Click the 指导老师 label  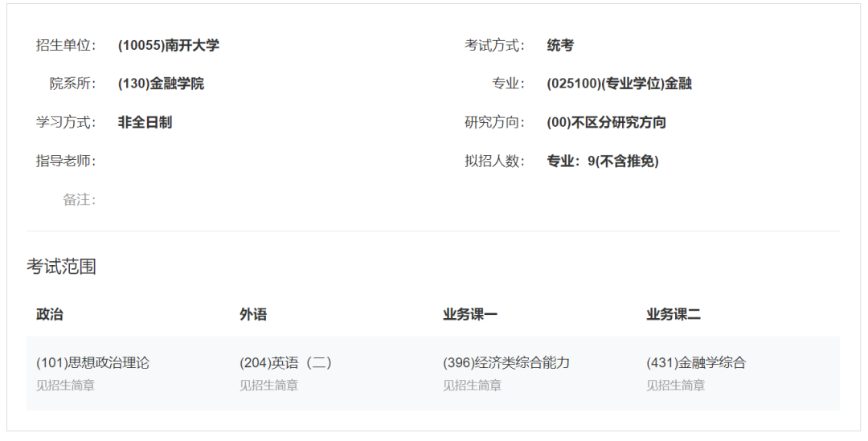coord(66,161)
